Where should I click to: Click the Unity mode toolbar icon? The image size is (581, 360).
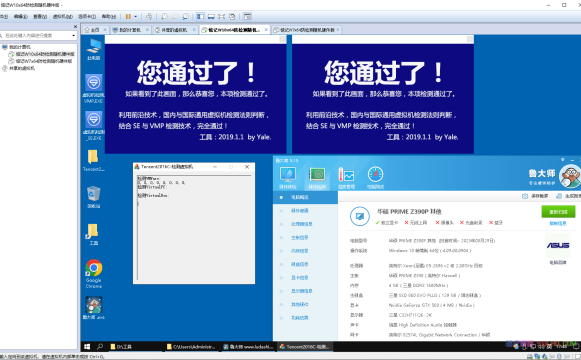tap(232, 16)
